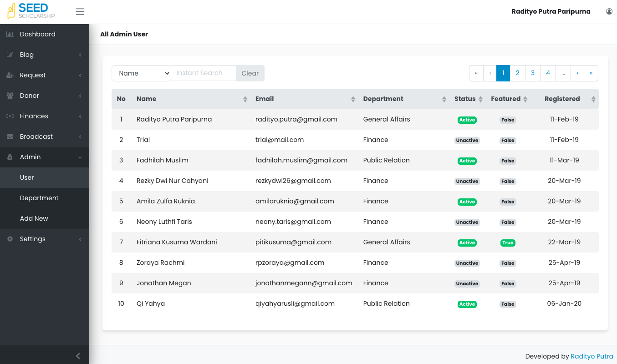Click email neony.taris@gmail.com

pos(293,222)
